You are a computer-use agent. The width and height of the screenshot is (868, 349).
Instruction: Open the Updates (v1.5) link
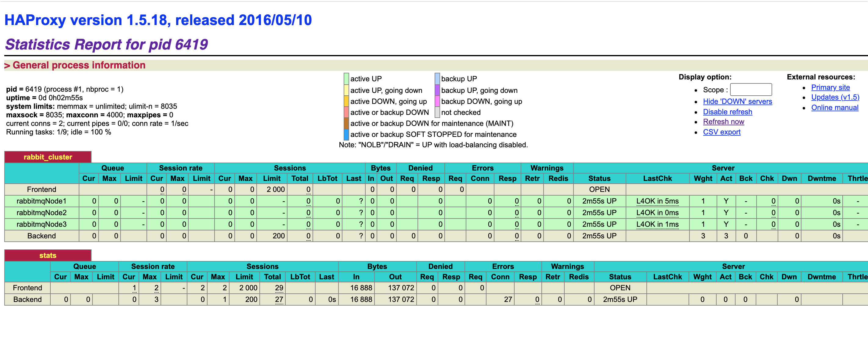click(x=835, y=97)
